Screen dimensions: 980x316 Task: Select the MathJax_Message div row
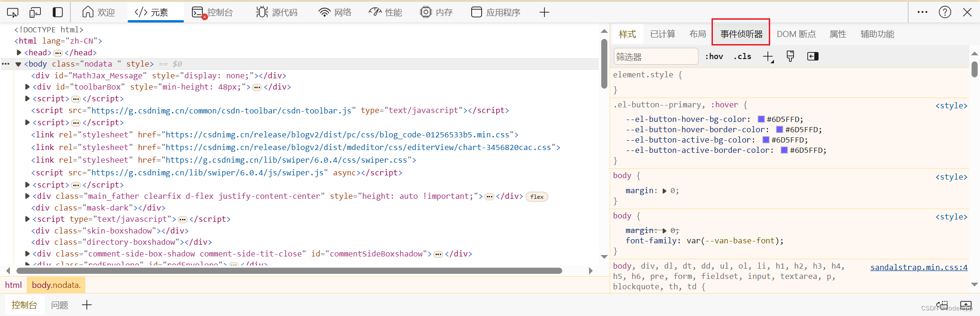159,75
